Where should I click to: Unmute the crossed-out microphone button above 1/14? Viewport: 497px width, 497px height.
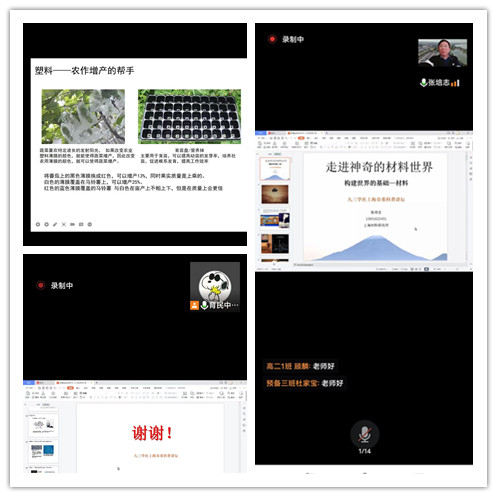364,434
